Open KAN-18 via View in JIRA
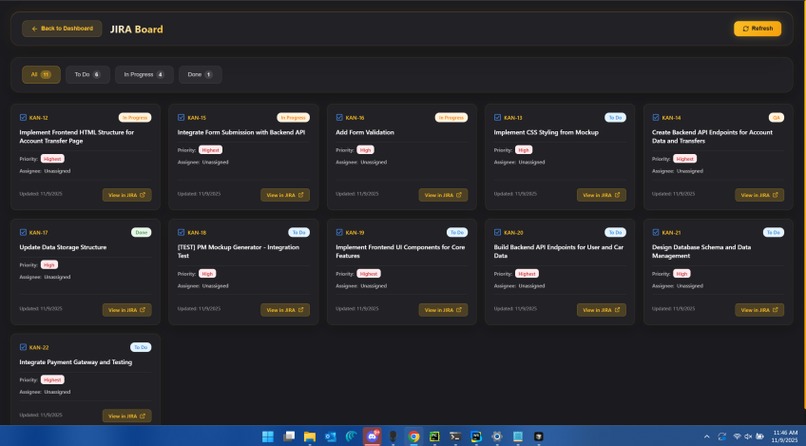The image size is (806, 446). [x=285, y=310]
